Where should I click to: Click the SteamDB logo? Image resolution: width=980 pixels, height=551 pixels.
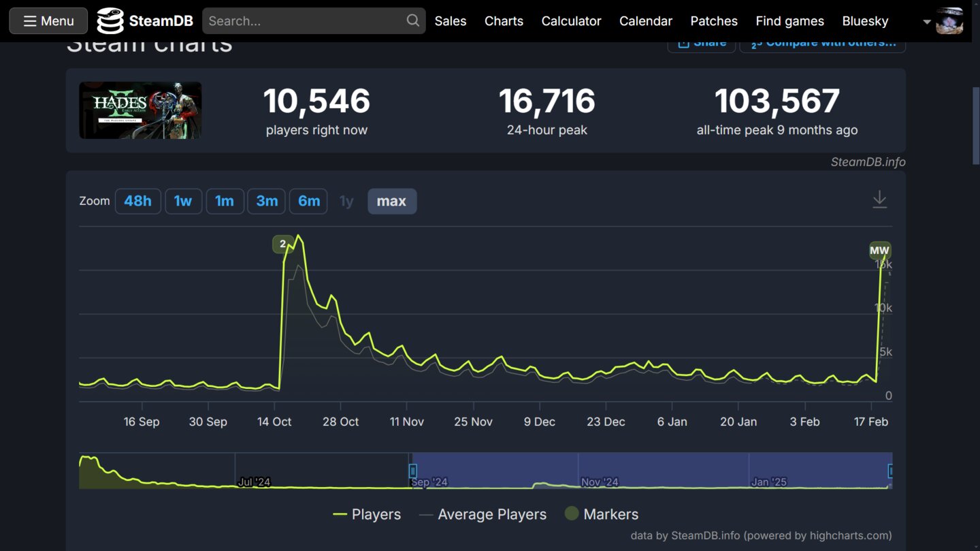pyautogui.click(x=145, y=21)
